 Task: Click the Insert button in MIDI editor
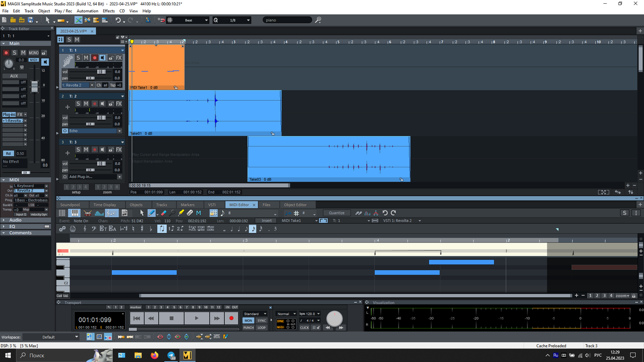pos(266,220)
